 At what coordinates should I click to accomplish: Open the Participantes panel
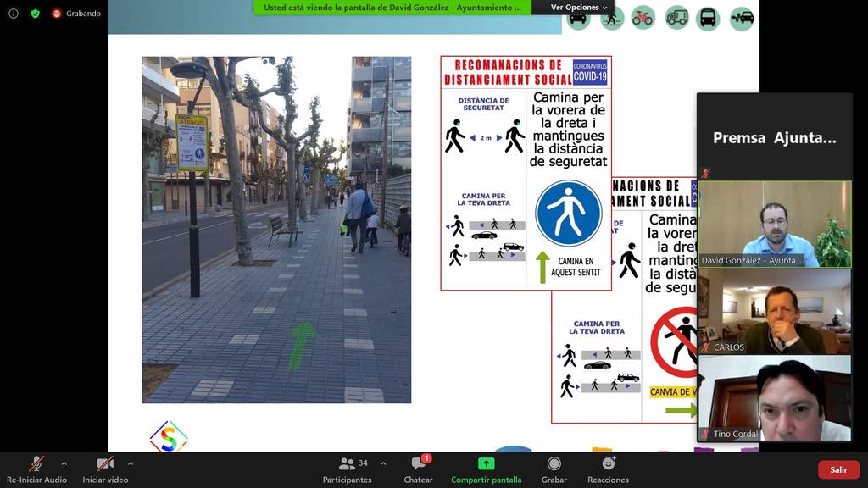pos(347,469)
